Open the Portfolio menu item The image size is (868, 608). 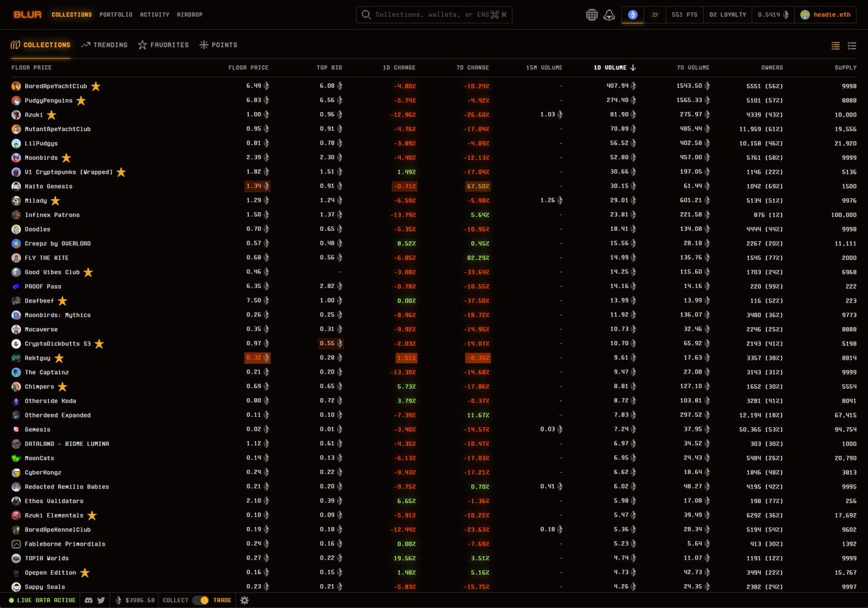[x=116, y=14]
